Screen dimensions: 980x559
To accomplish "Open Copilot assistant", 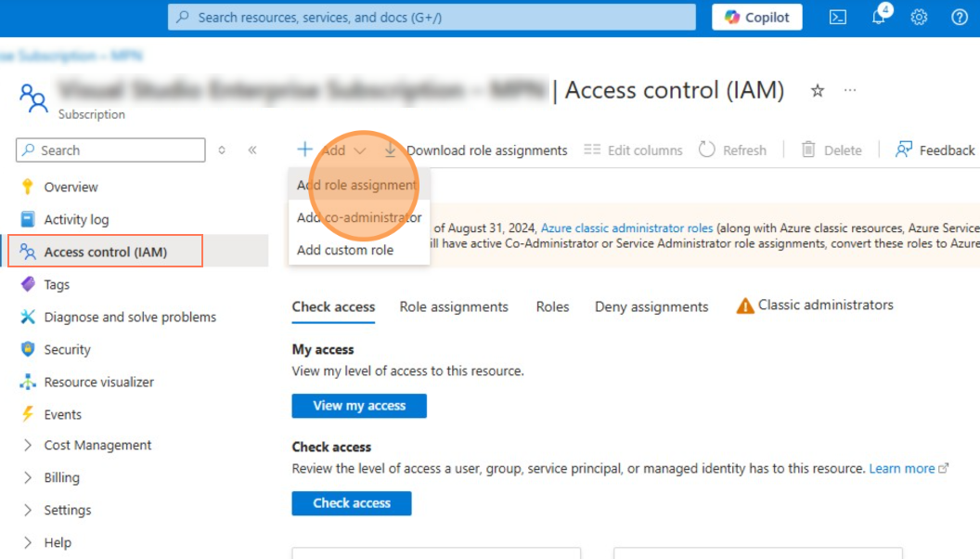I will [757, 17].
